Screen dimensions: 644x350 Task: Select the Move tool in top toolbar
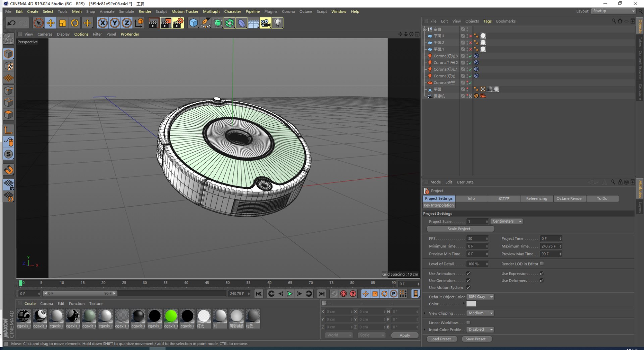pyautogui.click(x=50, y=23)
